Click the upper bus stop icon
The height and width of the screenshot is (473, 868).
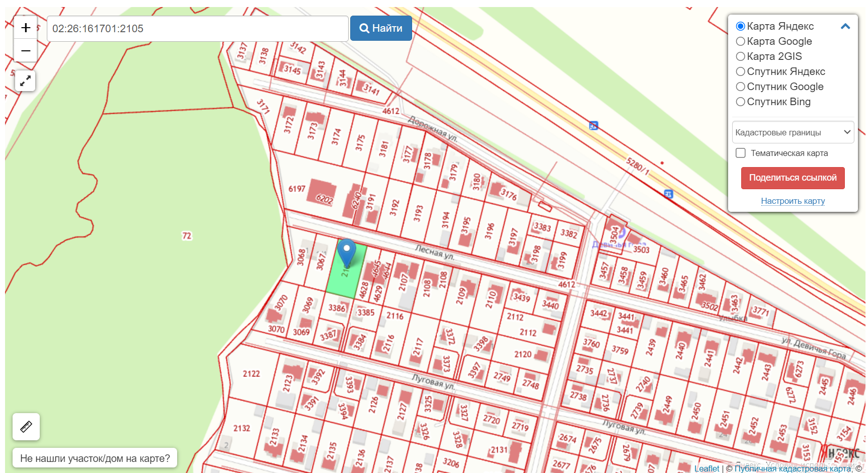tap(594, 125)
